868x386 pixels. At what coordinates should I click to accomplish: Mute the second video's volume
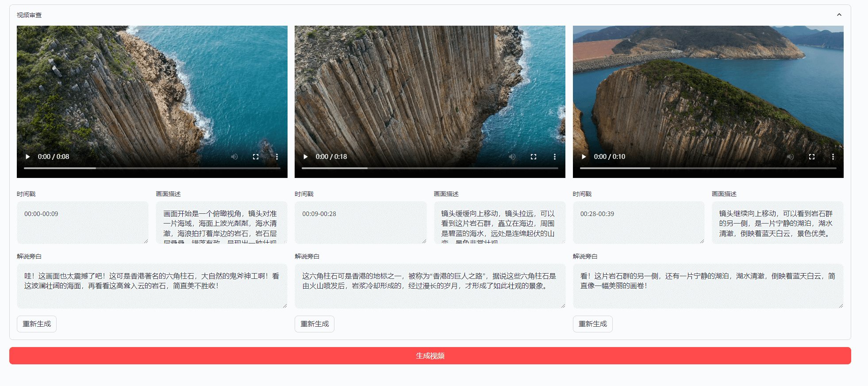[512, 157]
